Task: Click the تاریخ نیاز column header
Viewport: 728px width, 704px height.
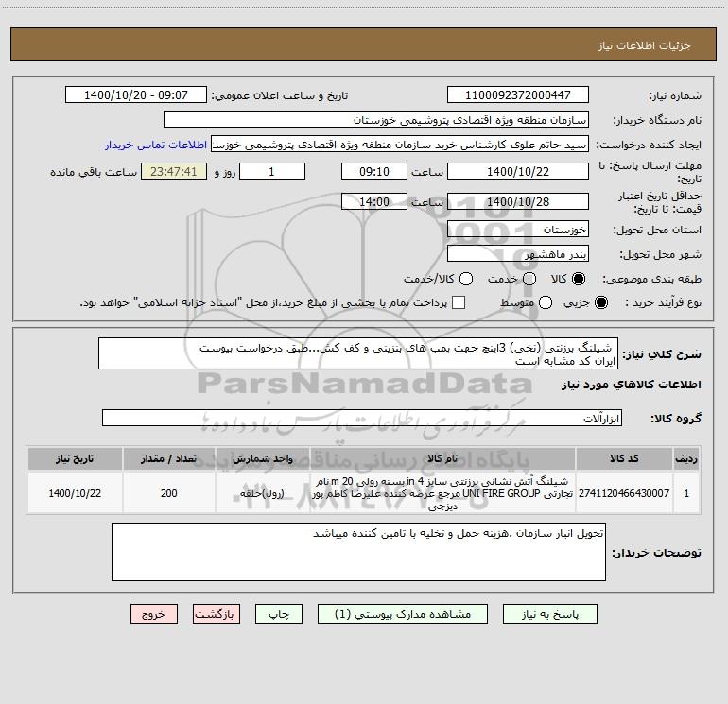Action: click(x=75, y=458)
